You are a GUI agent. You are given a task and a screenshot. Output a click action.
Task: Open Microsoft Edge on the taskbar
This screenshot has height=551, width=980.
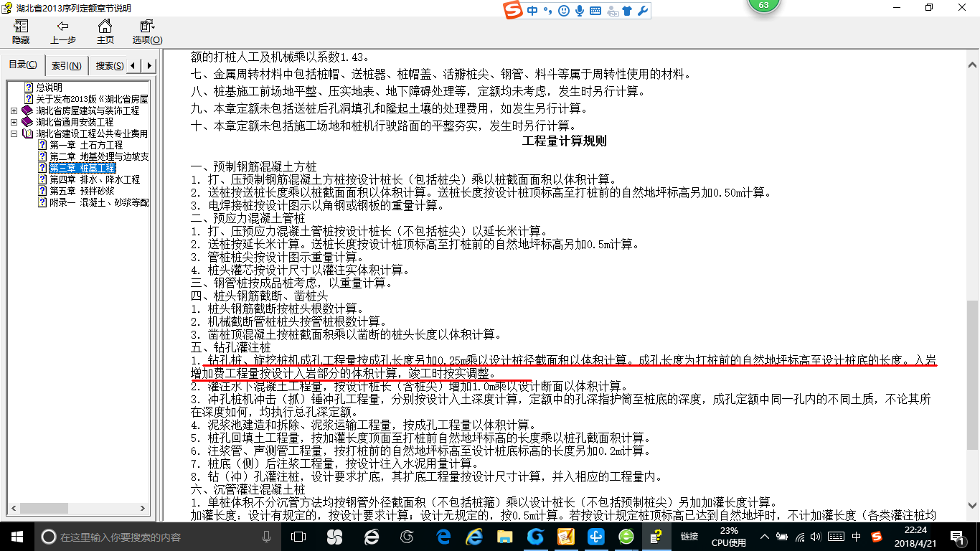pyautogui.click(x=443, y=537)
